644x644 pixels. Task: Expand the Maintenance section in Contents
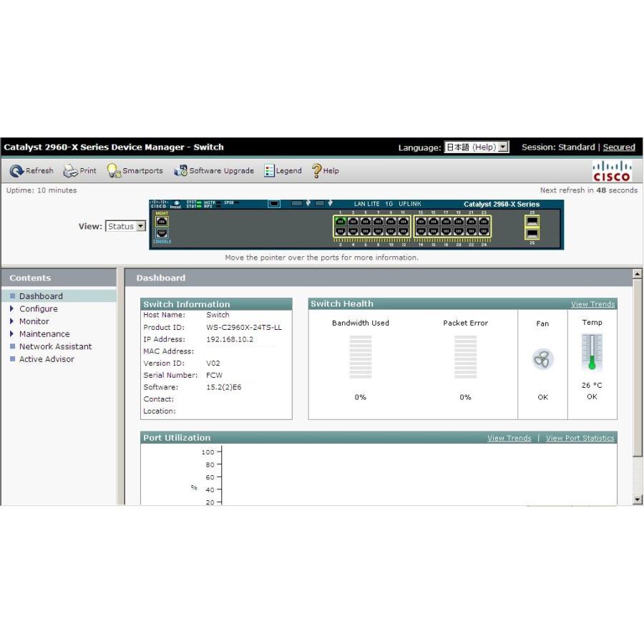pyautogui.click(x=44, y=334)
